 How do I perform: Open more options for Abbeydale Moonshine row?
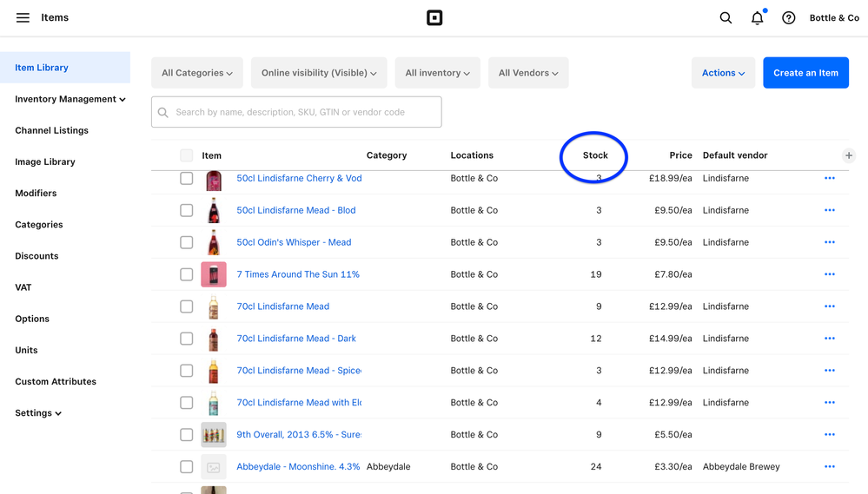coord(829,466)
